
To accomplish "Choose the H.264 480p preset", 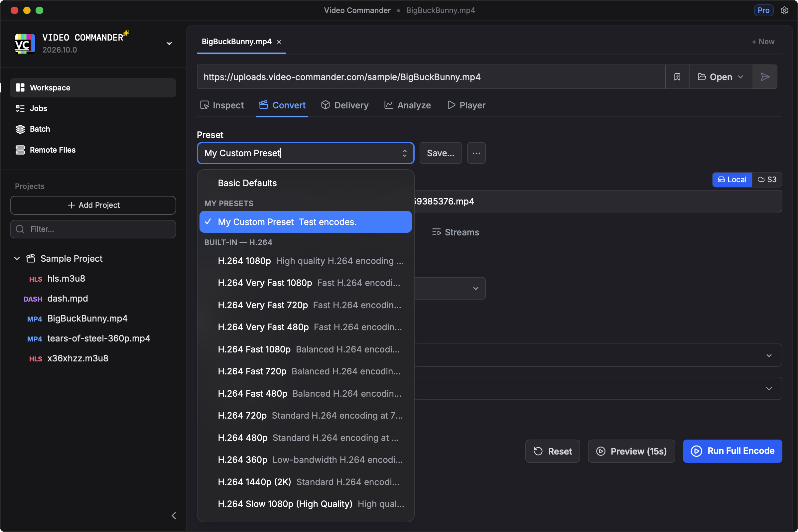I will click(305, 438).
